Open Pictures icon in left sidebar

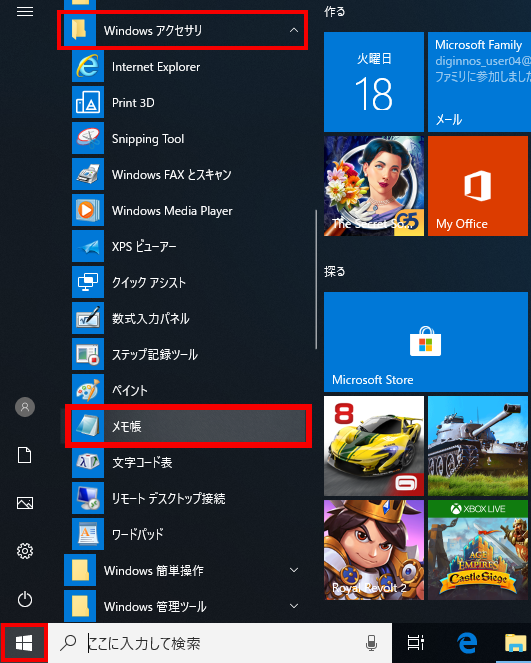[x=25, y=503]
